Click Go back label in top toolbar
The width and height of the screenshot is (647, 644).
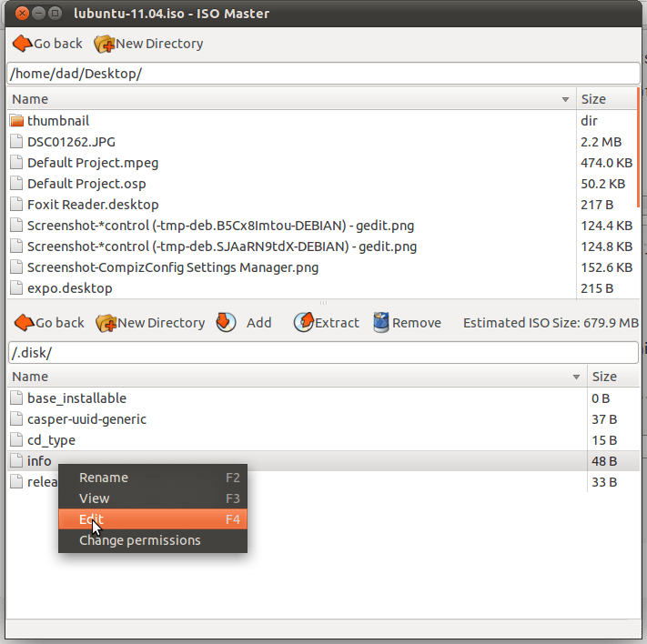(x=57, y=44)
